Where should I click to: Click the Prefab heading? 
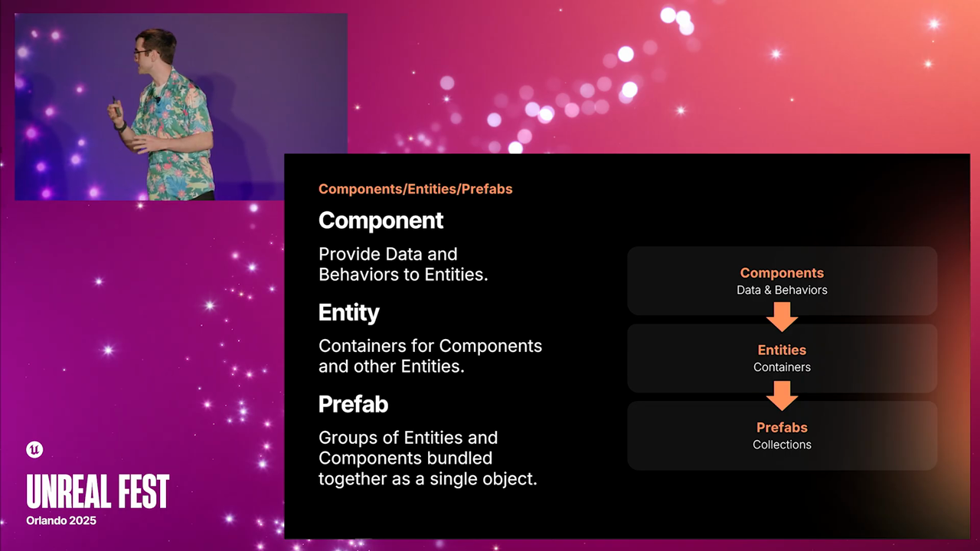pos(353,404)
